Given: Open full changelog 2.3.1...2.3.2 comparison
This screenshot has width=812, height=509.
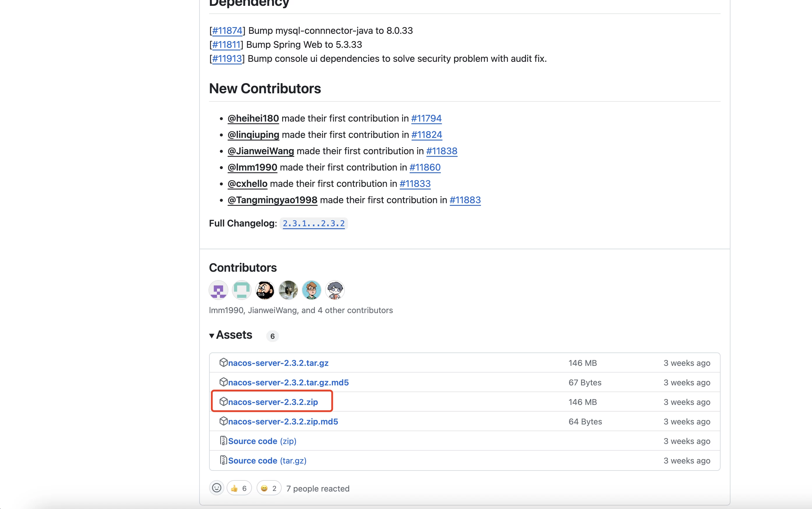Looking at the screenshot, I should (314, 224).
